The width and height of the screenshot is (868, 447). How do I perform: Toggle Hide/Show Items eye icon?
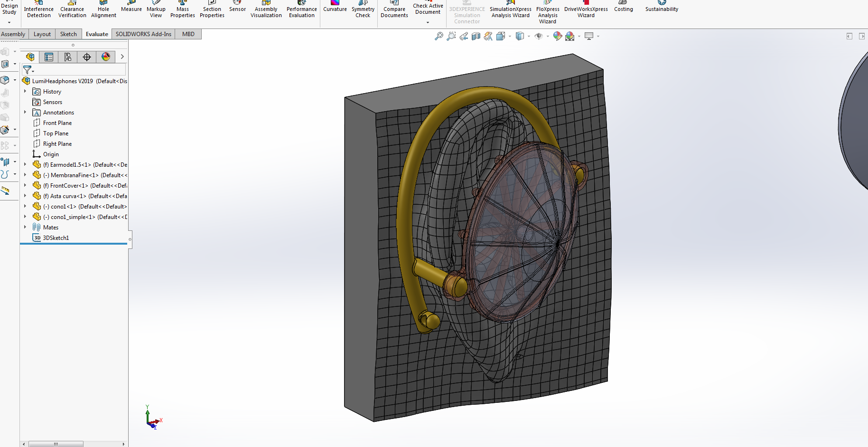540,36
